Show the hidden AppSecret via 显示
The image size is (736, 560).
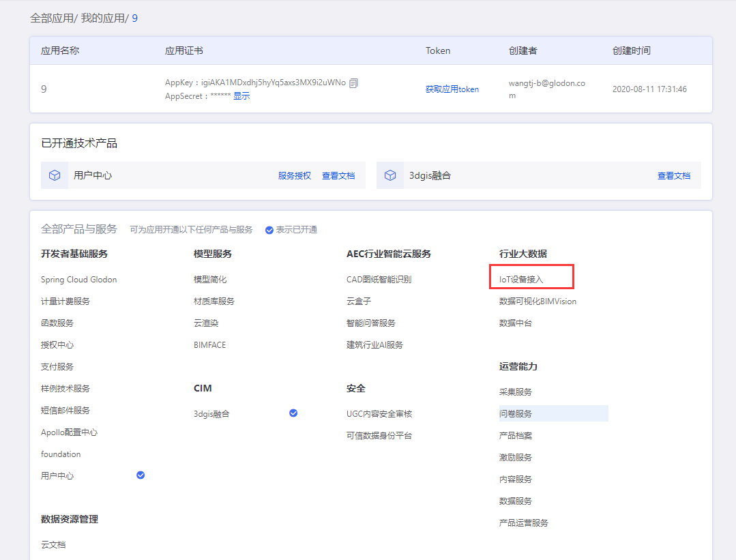point(241,96)
